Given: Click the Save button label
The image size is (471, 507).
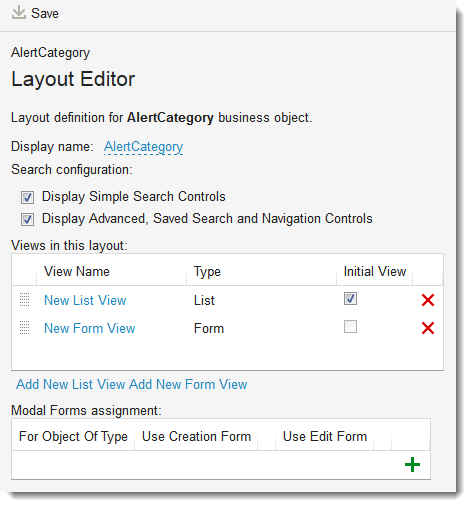Looking at the screenshot, I should point(45,13).
